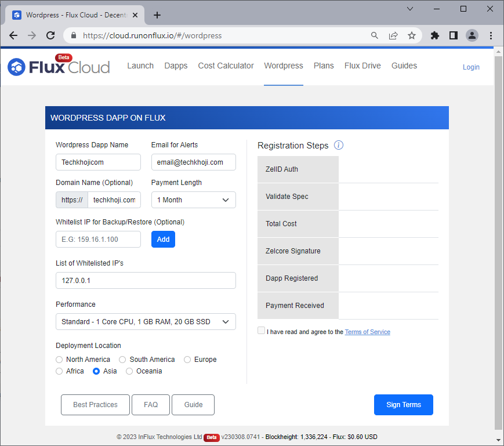Viewport: 504px width, 446px height.
Task: Click the red Beta badge in footer
Action: [212, 437]
